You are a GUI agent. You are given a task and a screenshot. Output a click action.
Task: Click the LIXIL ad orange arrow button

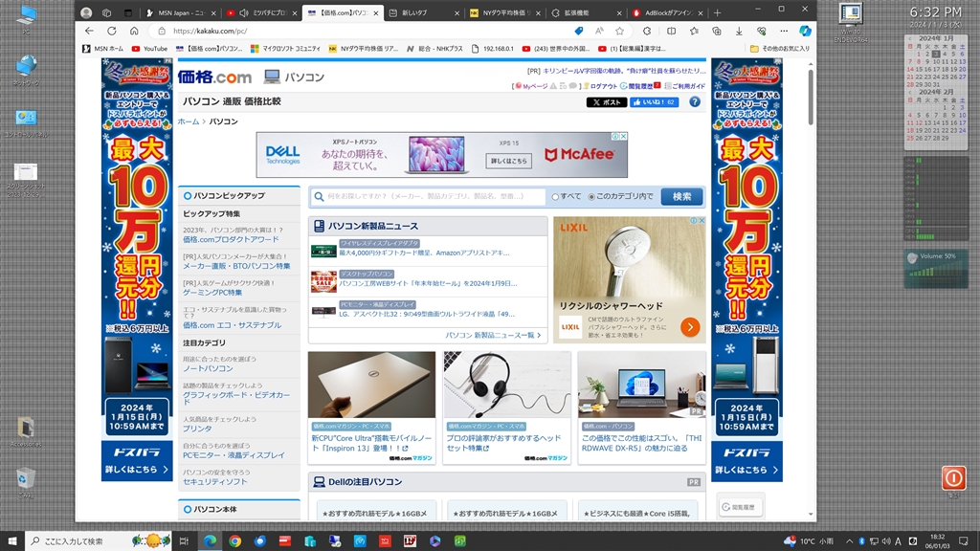pyautogui.click(x=690, y=327)
